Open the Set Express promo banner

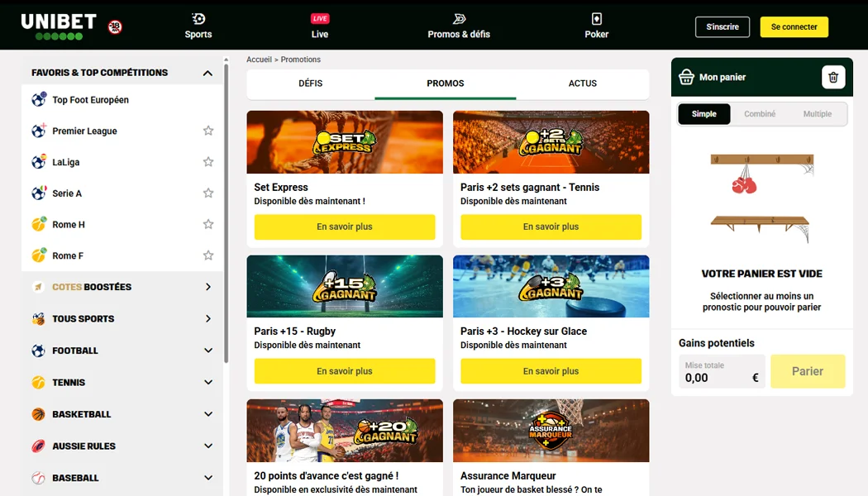tap(345, 141)
